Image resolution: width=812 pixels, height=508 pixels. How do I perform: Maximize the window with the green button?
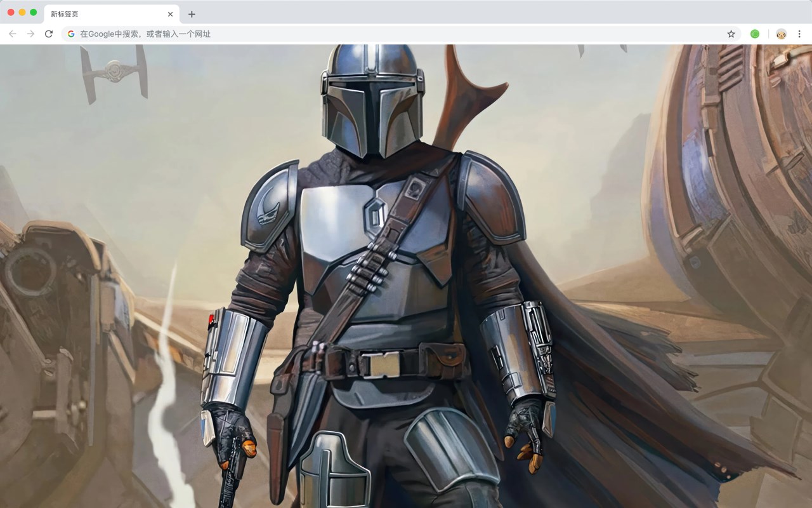click(34, 12)
